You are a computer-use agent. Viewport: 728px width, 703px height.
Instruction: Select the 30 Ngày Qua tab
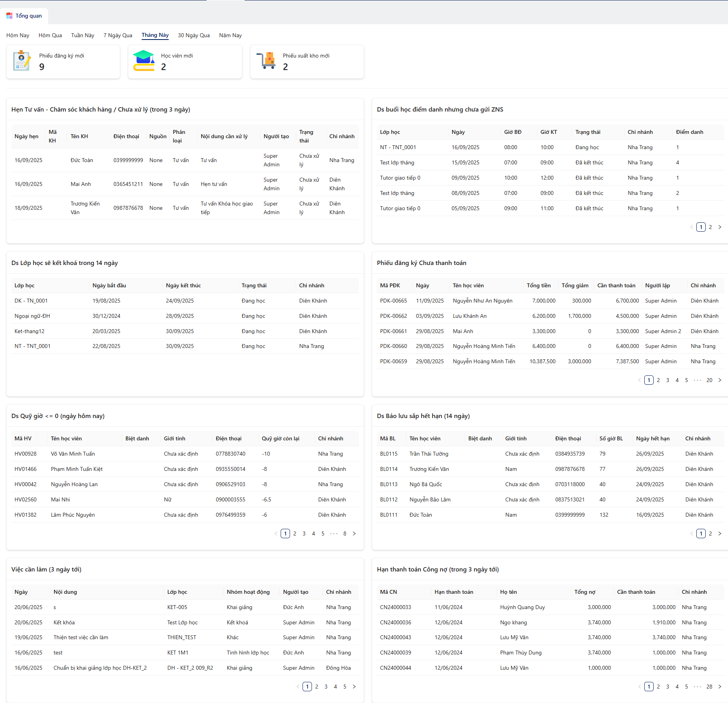coord(194,35)
